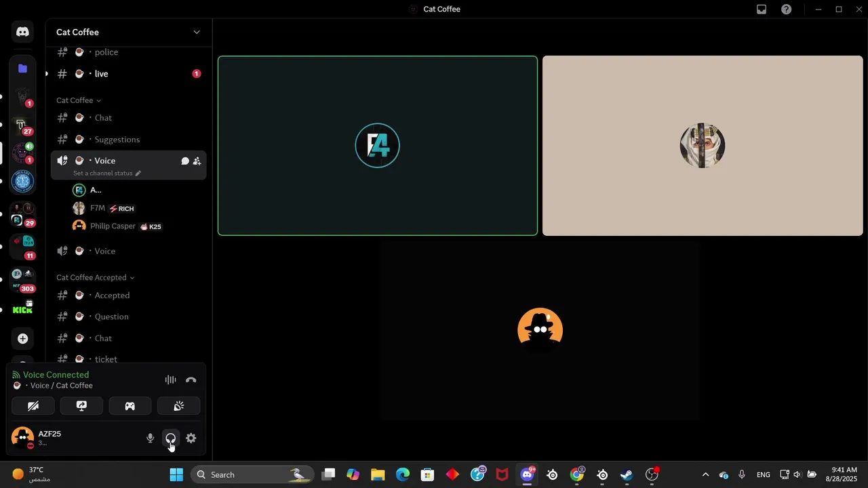
Task: Toggle microphone mute in user panel
Action: coord(151,439)
